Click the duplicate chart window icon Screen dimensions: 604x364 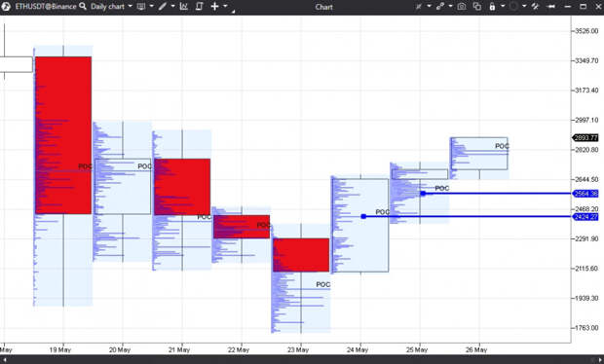477,6
